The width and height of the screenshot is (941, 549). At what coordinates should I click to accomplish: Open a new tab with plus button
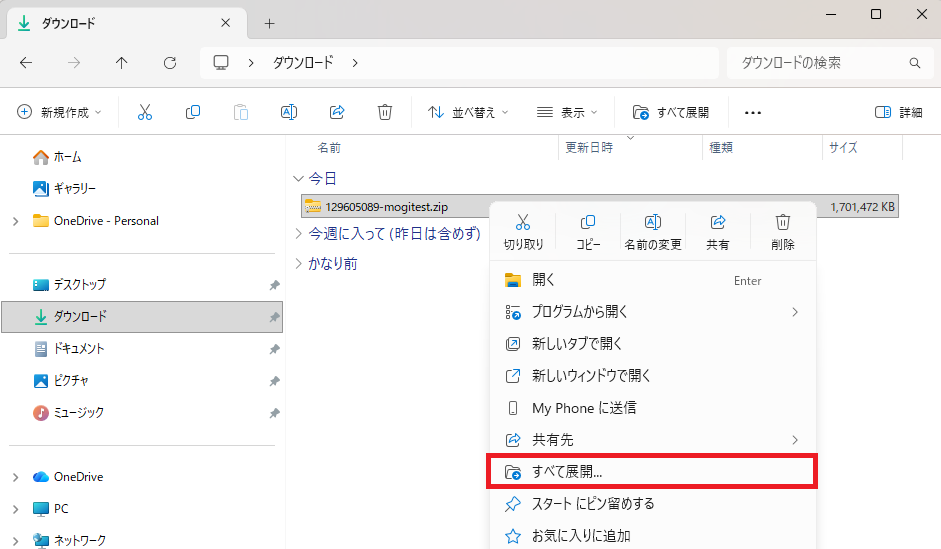click(x=269, y=23)
